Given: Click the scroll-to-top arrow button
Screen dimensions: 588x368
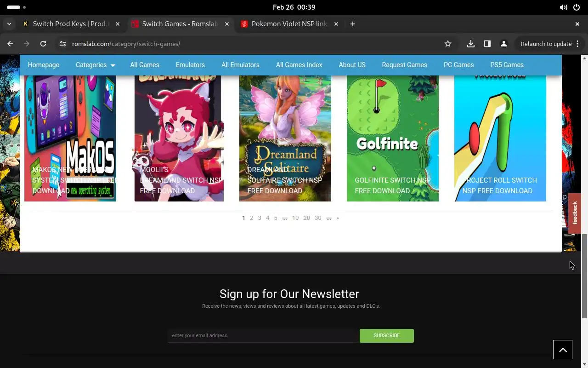Looking at the screenshot, I should pos(563,350).
